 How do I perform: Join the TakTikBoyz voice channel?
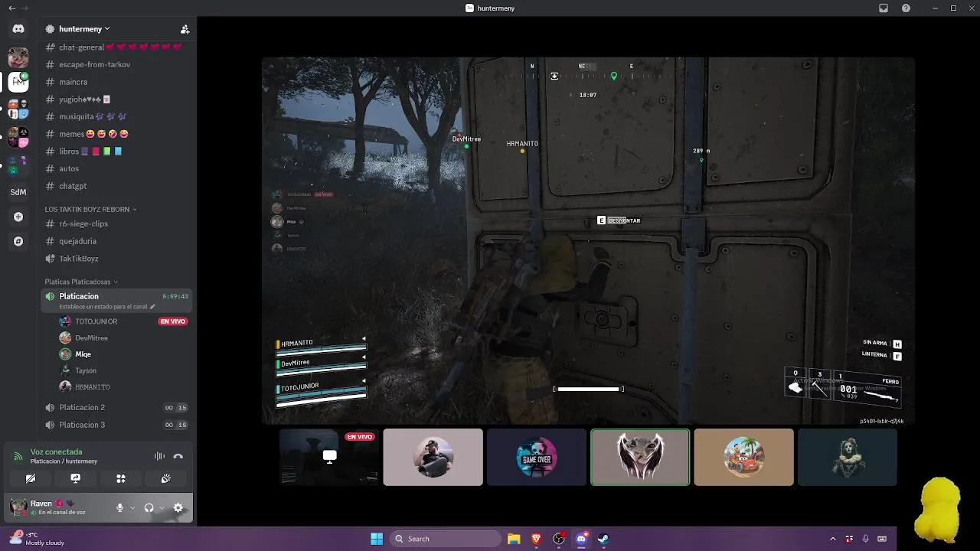pyautogui.click(x=116, y=259)
